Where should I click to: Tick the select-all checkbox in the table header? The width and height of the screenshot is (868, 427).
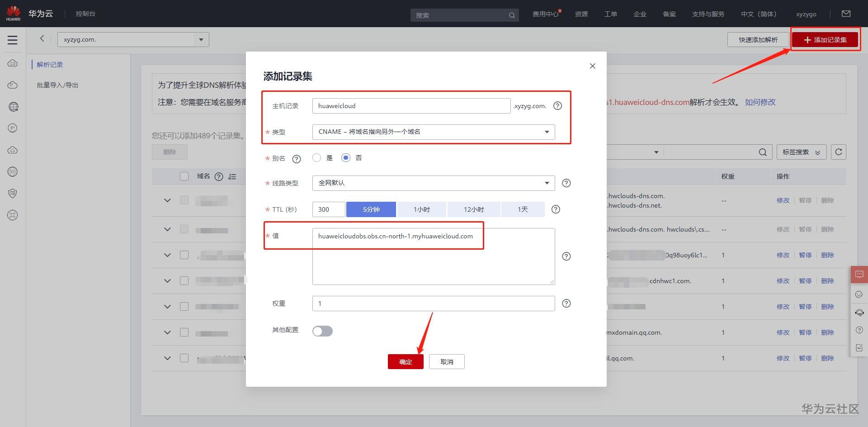[x=184, y=176]
